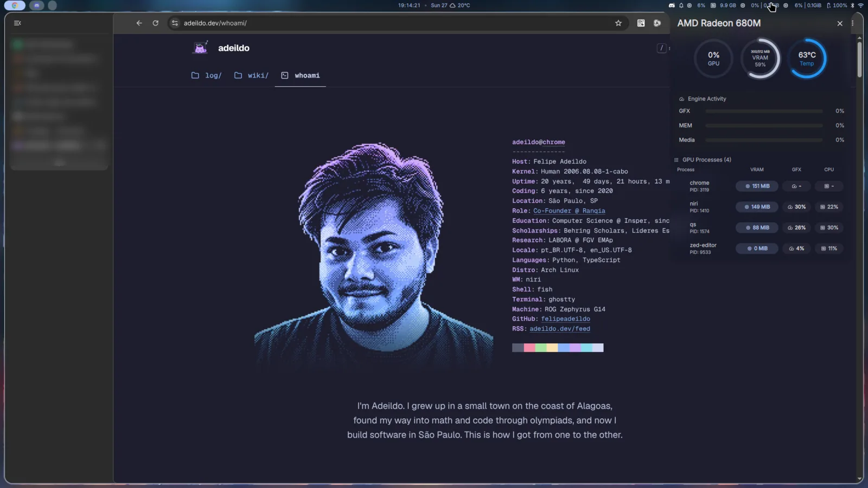Screen dimensions: 868x488
Task: Click the battery 100% indicator
Action: pyautogui.click(x=837, y=5)
